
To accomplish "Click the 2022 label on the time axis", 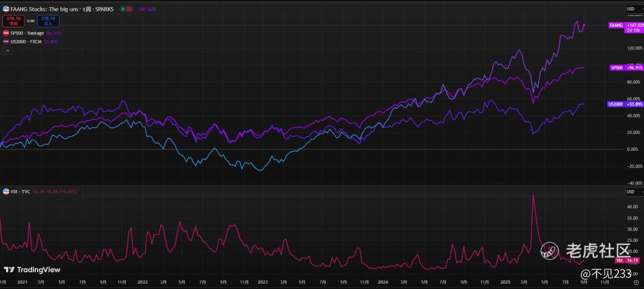I will 143,282.
